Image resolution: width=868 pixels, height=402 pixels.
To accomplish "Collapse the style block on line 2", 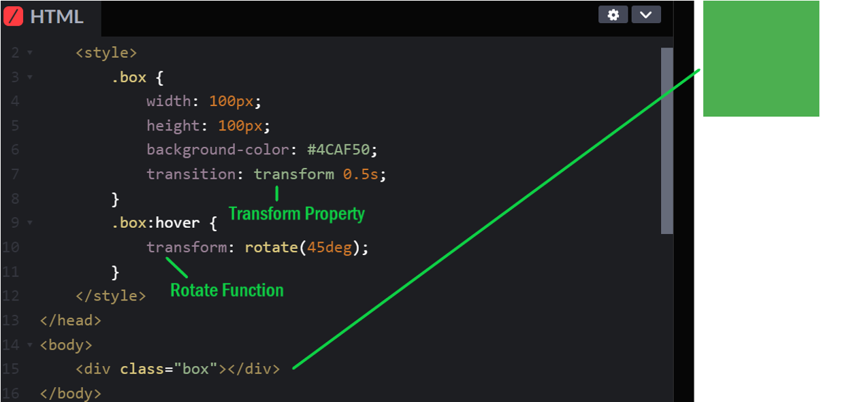I will [29, 53].
